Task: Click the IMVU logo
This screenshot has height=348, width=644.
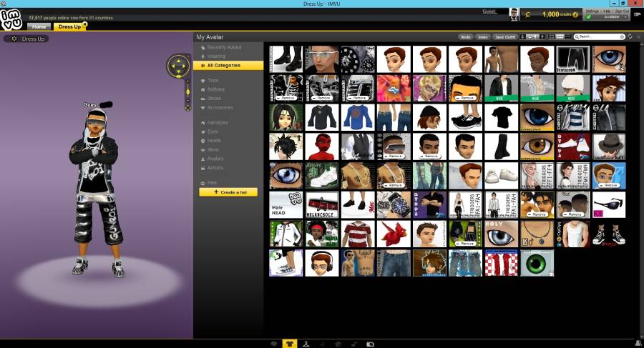Action: point(11,19)
